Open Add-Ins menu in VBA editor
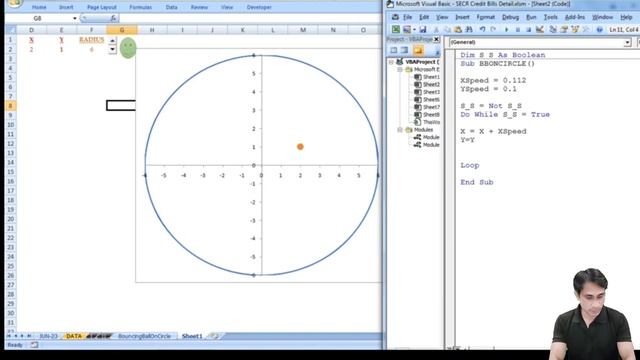Image resolution: width=640 pixels, height=360 pixels. tap(575, 17)
